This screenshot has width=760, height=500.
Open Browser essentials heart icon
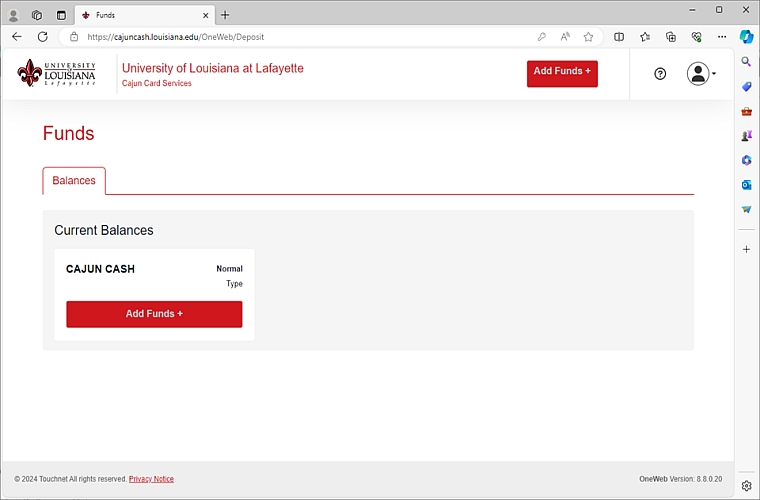click(697, 37)
